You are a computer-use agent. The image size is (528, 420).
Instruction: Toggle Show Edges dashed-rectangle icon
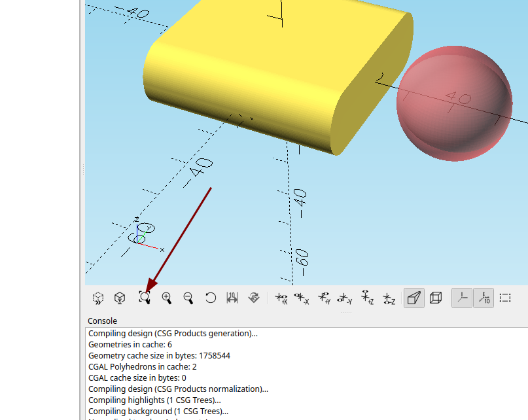point(505,298)
